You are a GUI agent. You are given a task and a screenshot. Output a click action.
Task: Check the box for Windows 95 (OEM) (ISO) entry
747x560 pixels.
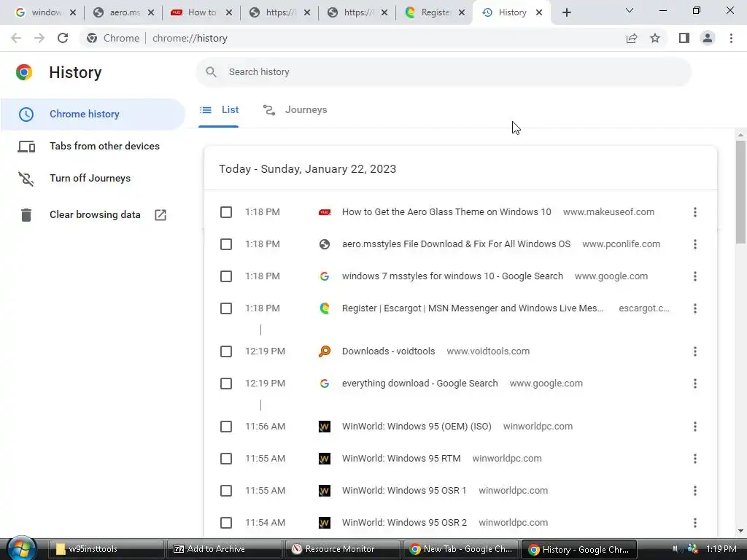point(226,426)
